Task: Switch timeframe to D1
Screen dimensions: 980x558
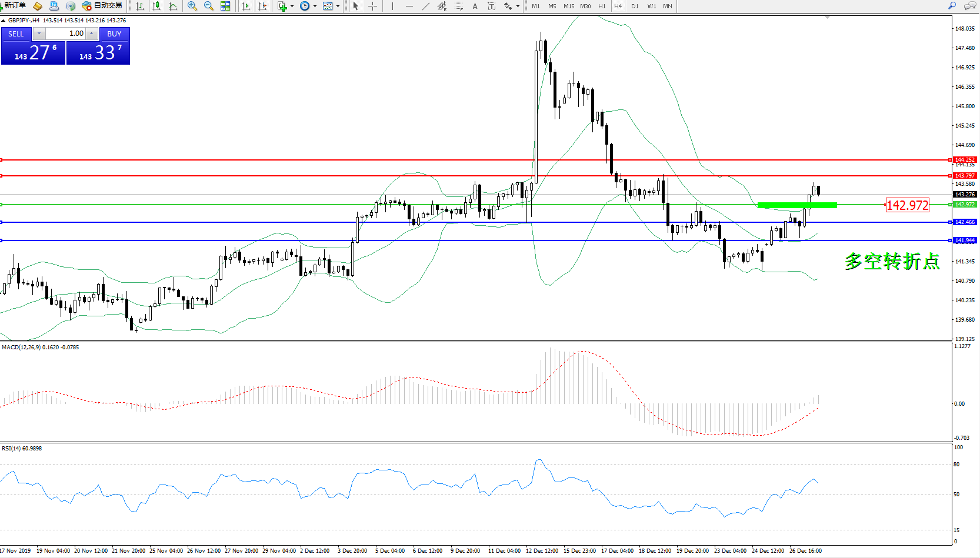Action: (x=635, y=6)
